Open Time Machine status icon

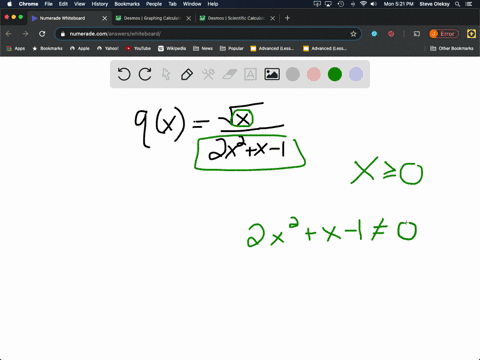(x=341, y=4)
